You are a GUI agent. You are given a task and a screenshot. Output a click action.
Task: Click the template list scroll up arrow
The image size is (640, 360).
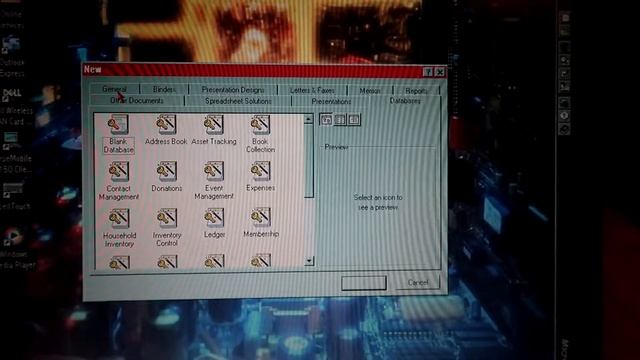[x=309, y=119]
